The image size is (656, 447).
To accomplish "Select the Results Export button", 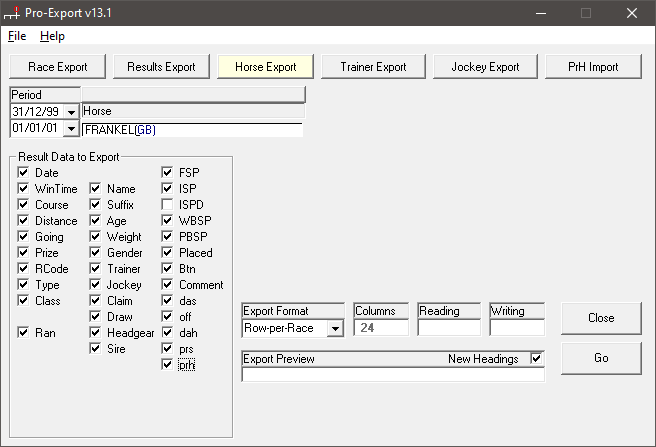I will click(161, 67).
